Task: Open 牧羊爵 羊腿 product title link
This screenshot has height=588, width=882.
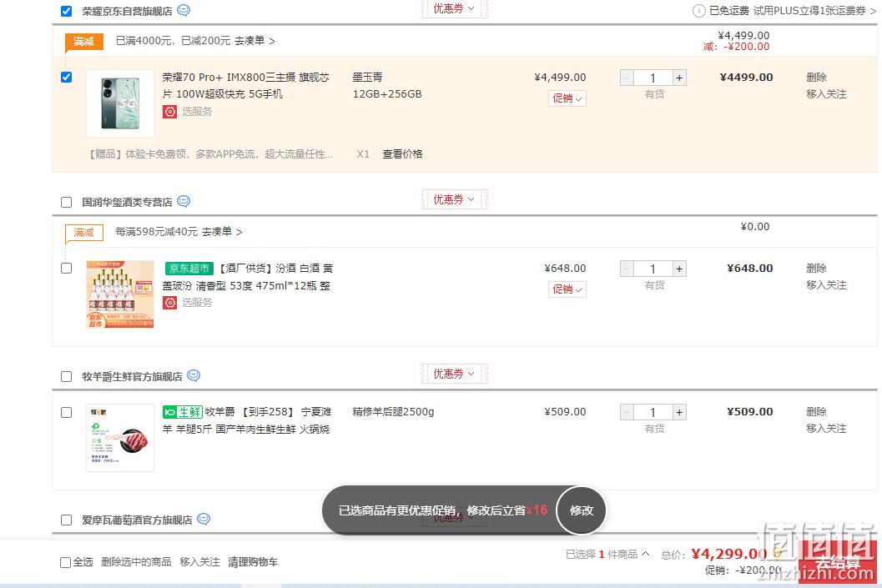Action: pos(246,420)
